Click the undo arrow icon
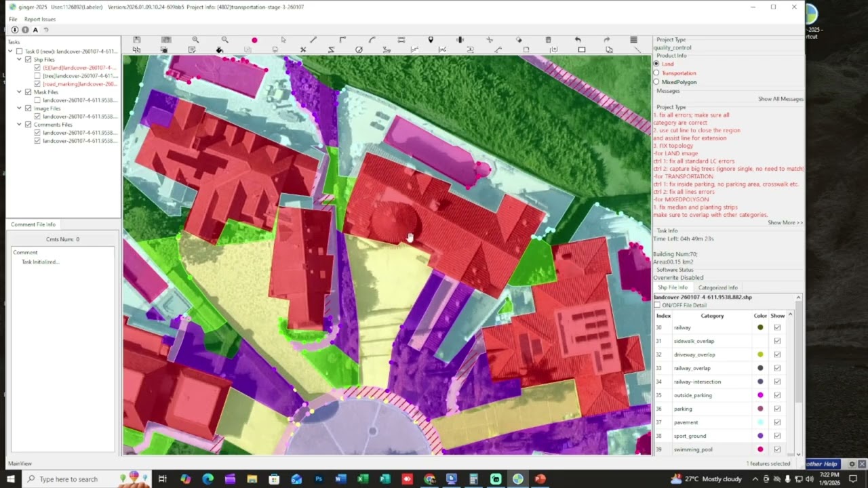The width and height of the screenshot is (868, 488). click(x=577, y=40)
